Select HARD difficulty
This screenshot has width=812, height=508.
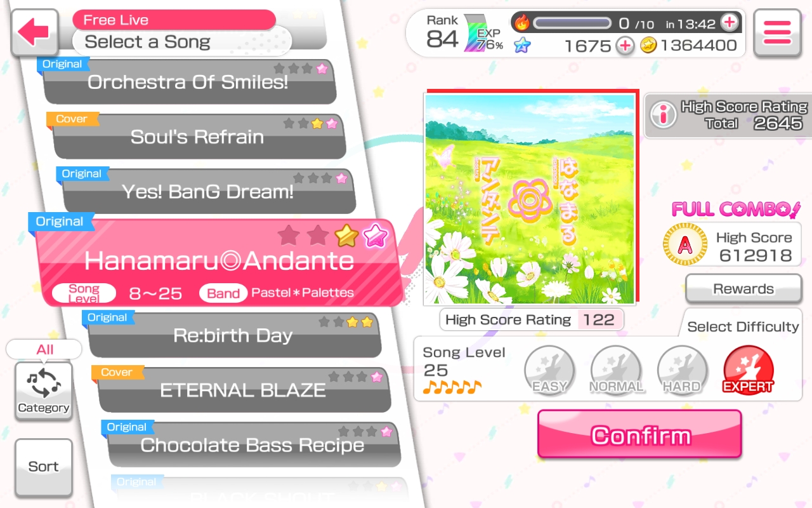click(683, 370)
